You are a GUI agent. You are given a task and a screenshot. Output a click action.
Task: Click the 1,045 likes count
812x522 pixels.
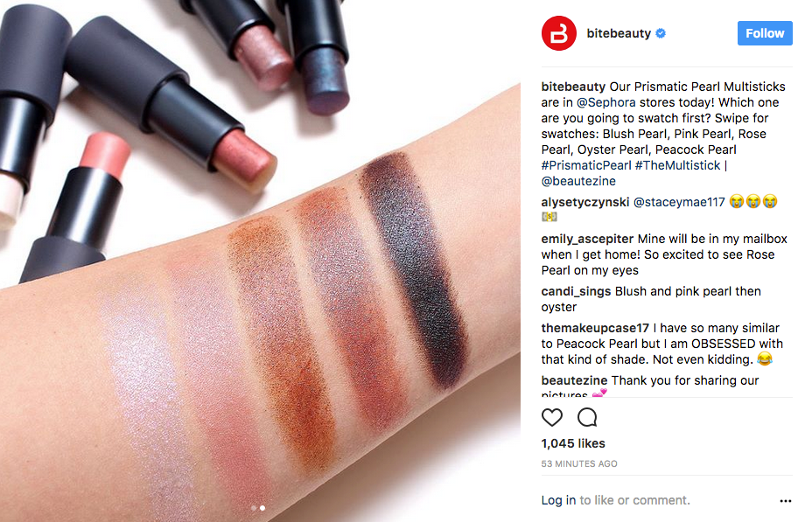click(573, 443)
